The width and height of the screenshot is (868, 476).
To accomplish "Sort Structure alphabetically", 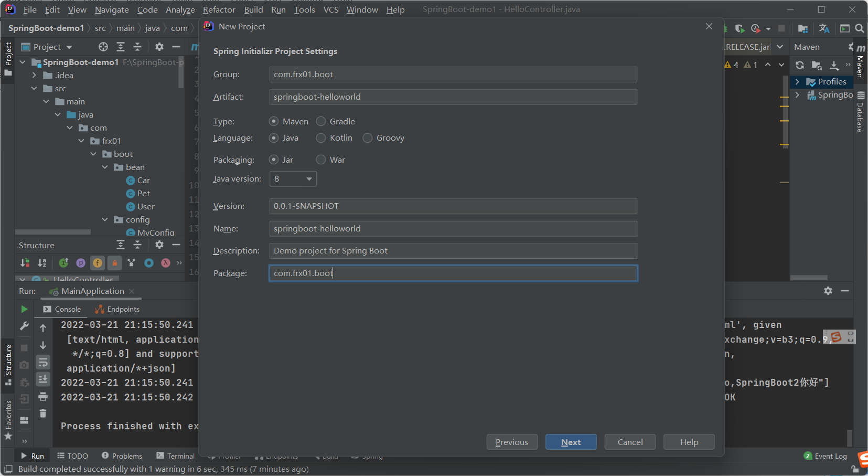I will pyautogui.click(x=42, y=262).
